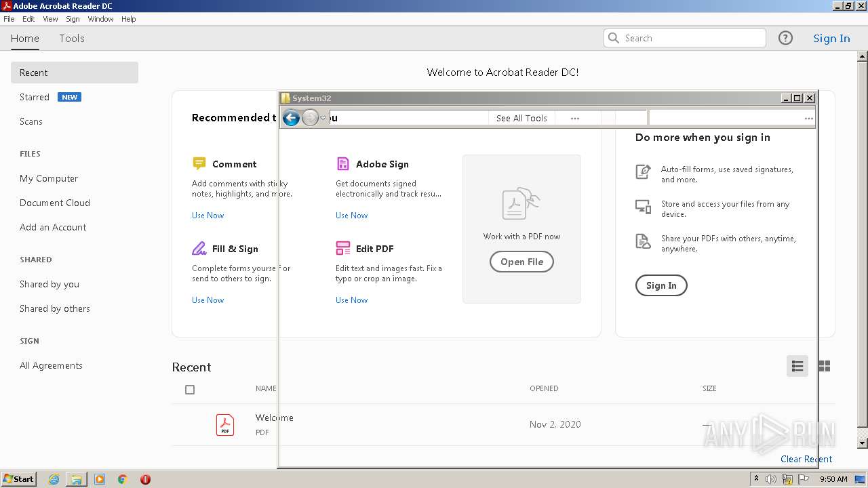The height and width of the screenshot is (488, 868).
Task: Click the Welcome PDF file icon
Action: point(225,424)
